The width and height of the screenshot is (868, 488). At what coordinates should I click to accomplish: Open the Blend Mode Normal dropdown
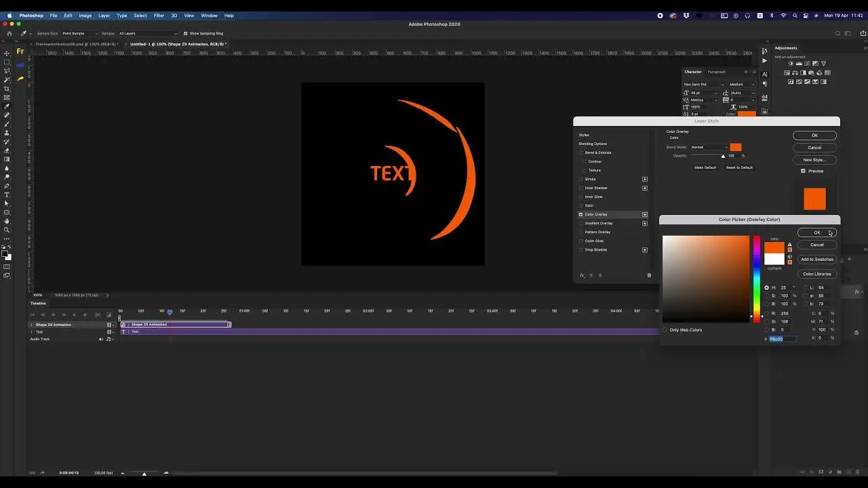click(x=709, y=147)
